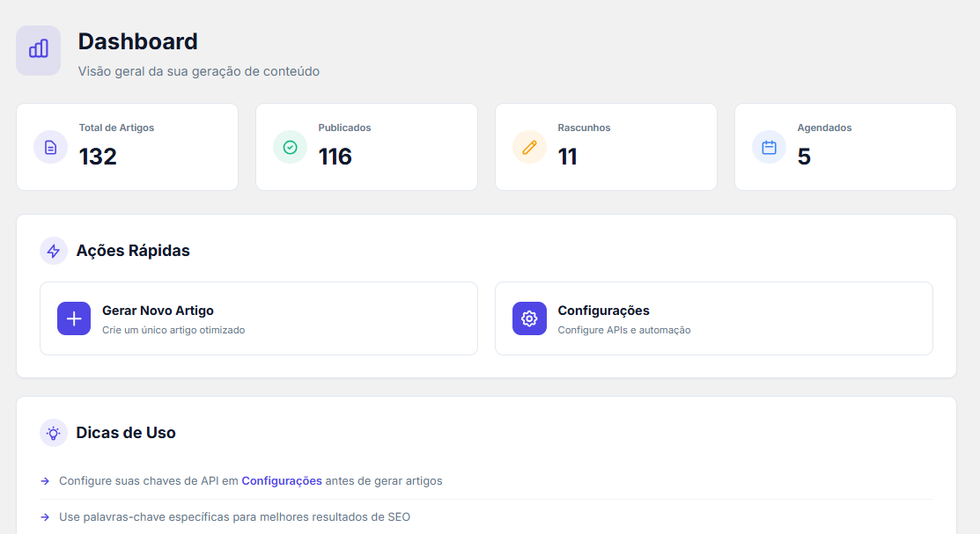Viewport: 980px width, 534px height.
Task: Click the green checkmark icon for Publicados
Action: point(290,147)
